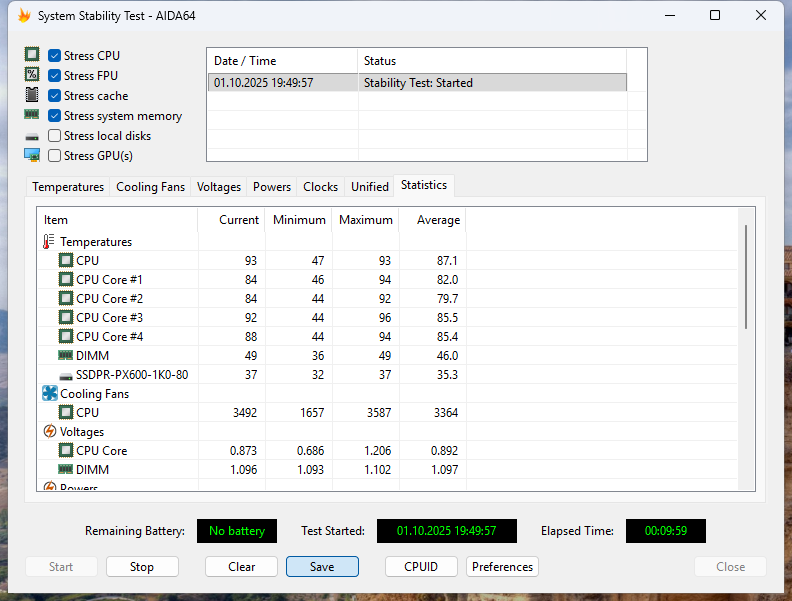Viewport: 792px width, 601px height.
Task: Click the fan icon of Cooling Fans group
Action: pos(50,393)
